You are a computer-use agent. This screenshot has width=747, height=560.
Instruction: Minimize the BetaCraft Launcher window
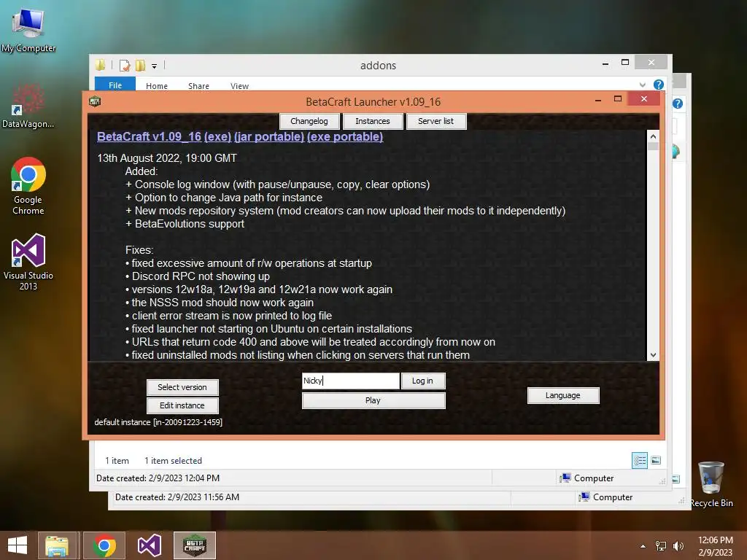tap(598, 99)
